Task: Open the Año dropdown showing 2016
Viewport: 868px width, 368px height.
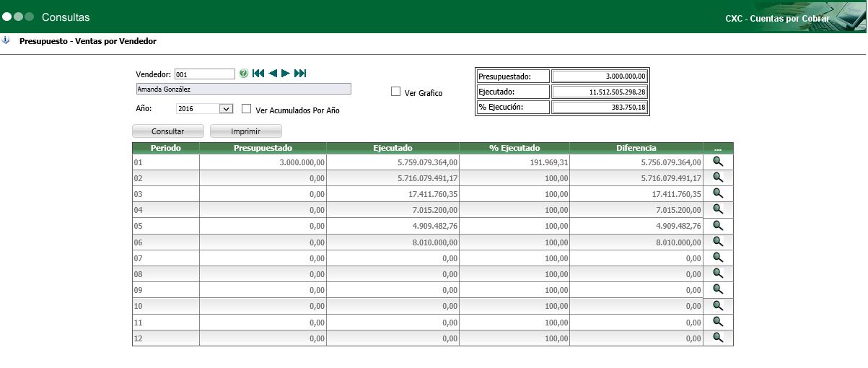Action: (204, 109)
